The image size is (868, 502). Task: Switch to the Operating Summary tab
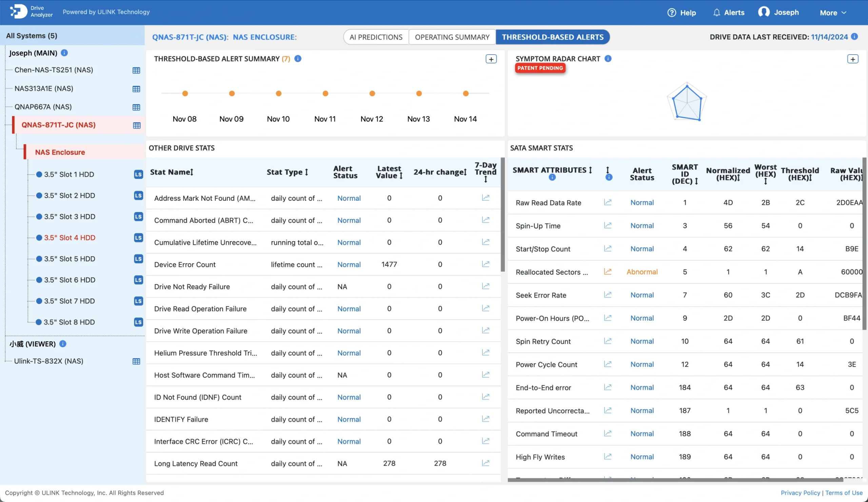pos(452,37)
